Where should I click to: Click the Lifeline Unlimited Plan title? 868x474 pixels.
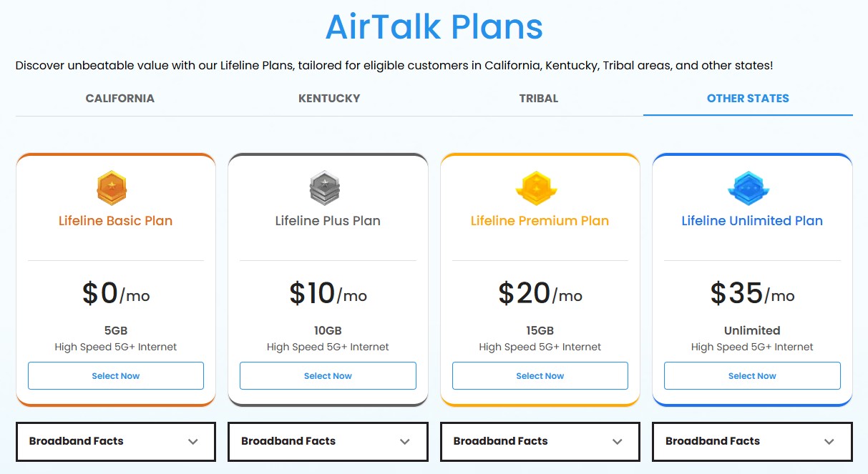[751, 220]
